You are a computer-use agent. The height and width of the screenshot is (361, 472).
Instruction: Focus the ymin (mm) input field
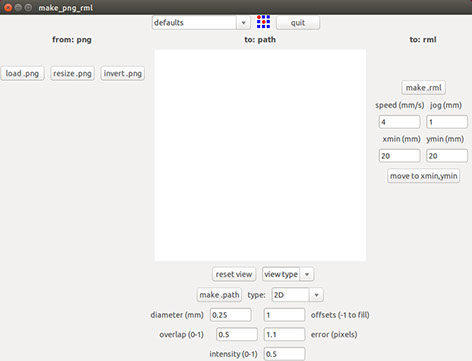tap(447, 156)
